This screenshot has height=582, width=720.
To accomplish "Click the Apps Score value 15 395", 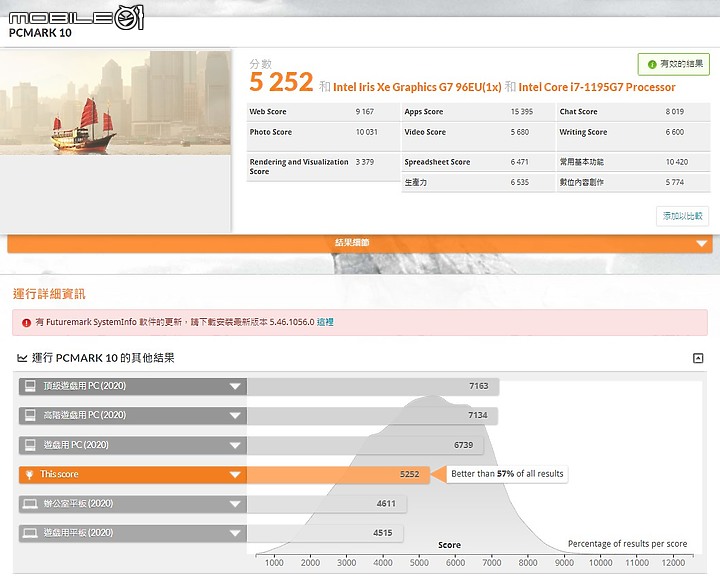I will [x=522, y=112].
